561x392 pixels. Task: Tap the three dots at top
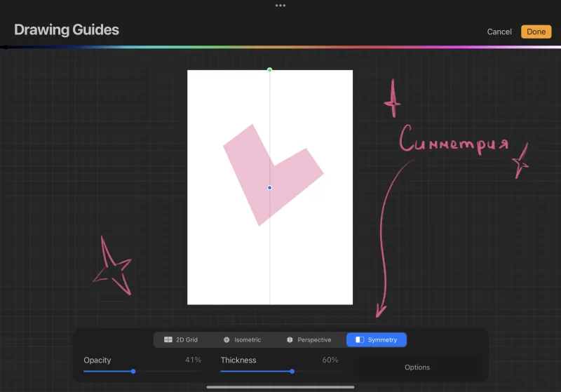(280, 6)
